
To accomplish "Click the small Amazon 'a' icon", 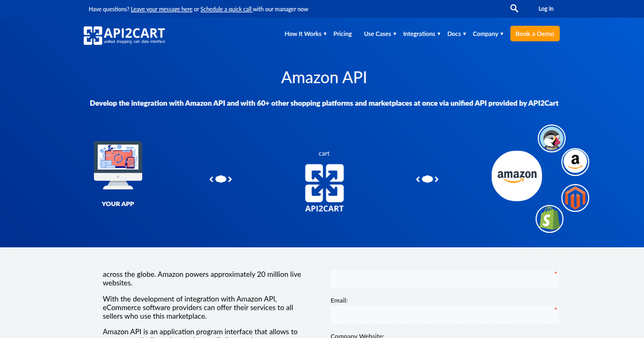I will (575, 161).
